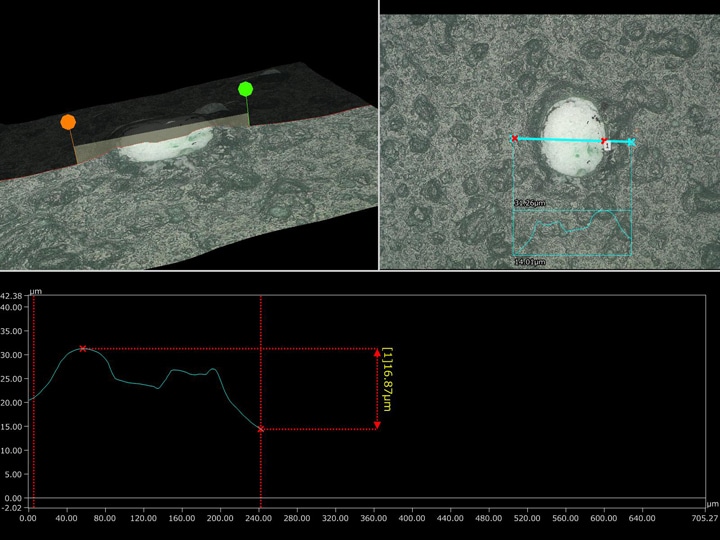Click the red X low-point marker on graph
720x540 pixels.
[261, 429]
